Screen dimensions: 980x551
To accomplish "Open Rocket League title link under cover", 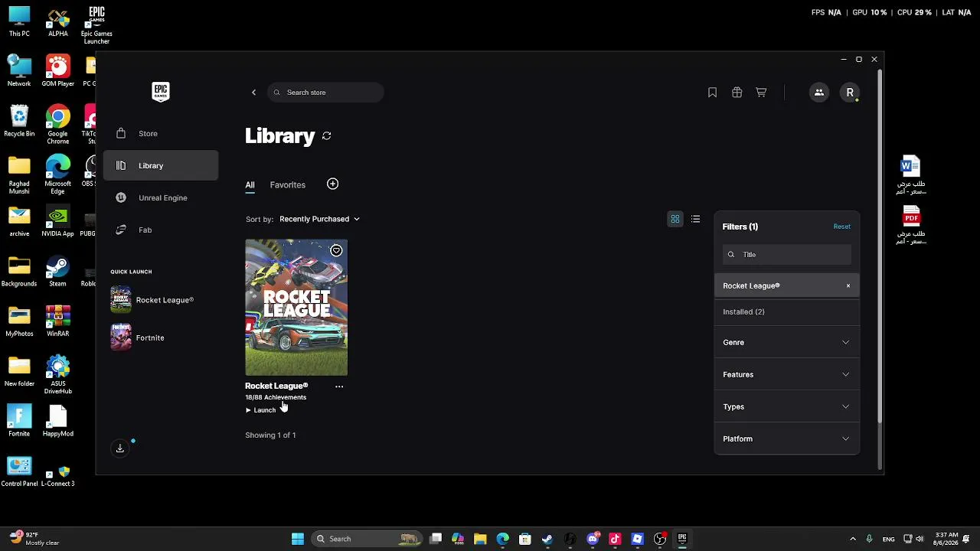I will 276,386.
